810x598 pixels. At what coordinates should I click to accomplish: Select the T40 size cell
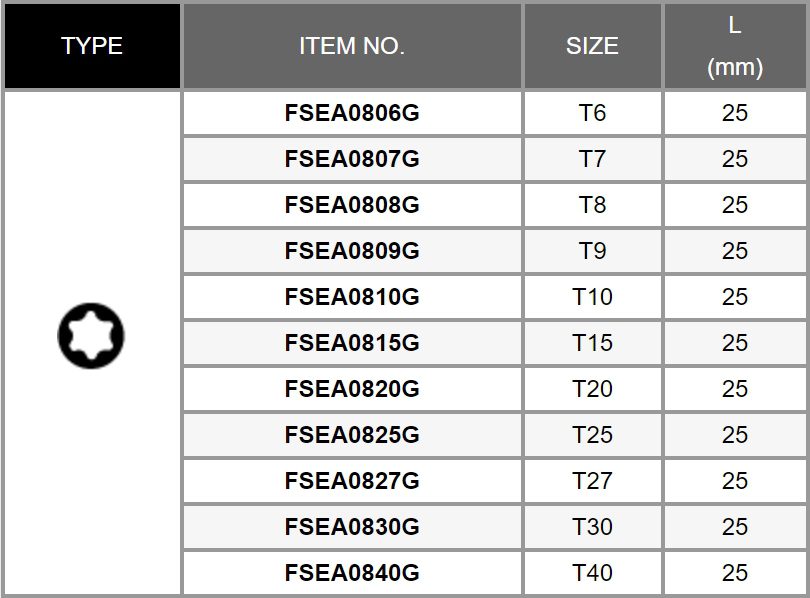(592, 573)
